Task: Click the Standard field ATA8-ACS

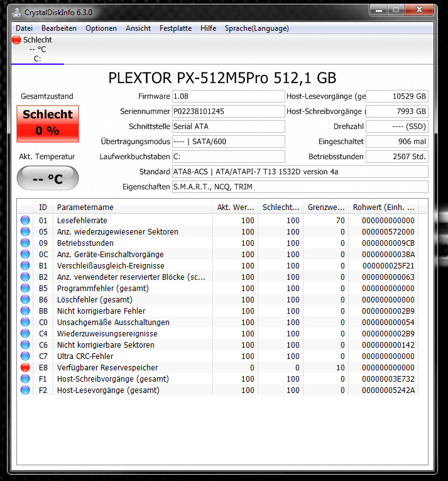Action: 300,172
